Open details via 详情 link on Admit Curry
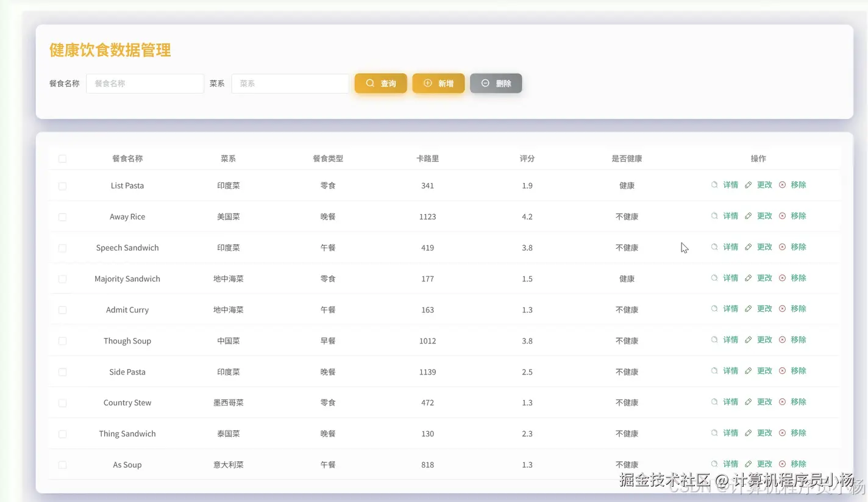 [730, 308]
